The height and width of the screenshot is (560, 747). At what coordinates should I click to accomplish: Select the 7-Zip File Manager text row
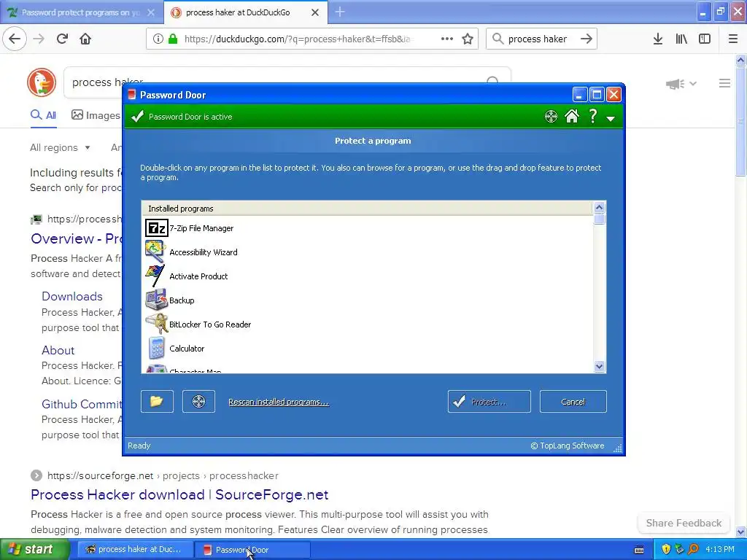pyautogui.click(x=201, y=228)
